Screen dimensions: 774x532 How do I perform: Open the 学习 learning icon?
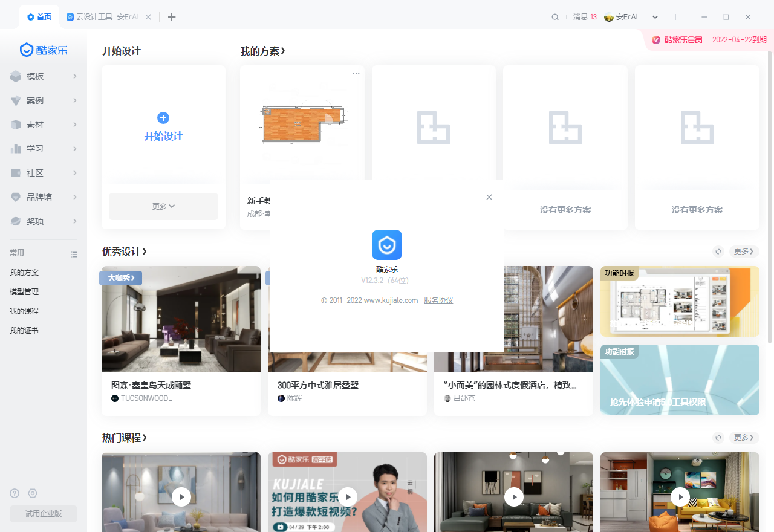point(16,149)
